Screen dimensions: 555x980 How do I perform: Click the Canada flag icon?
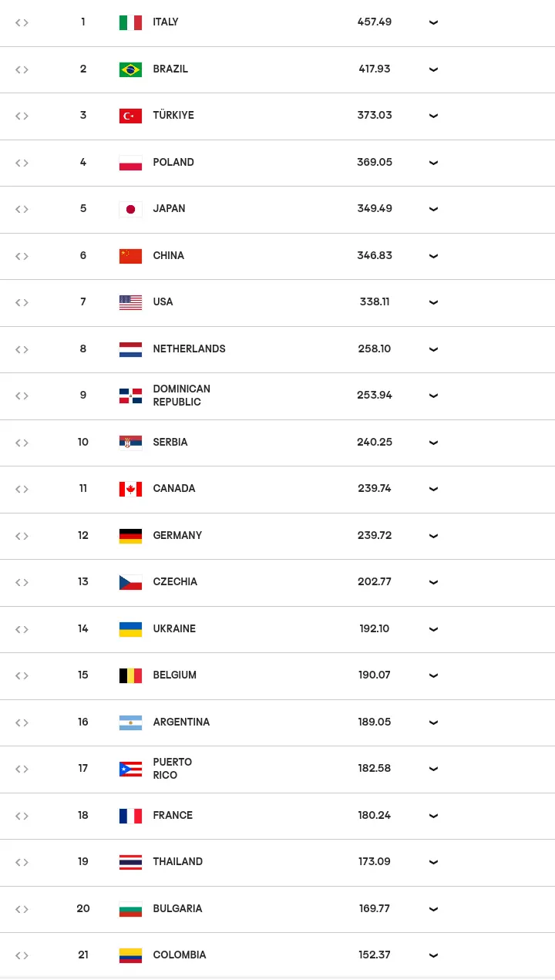(130, 489)
